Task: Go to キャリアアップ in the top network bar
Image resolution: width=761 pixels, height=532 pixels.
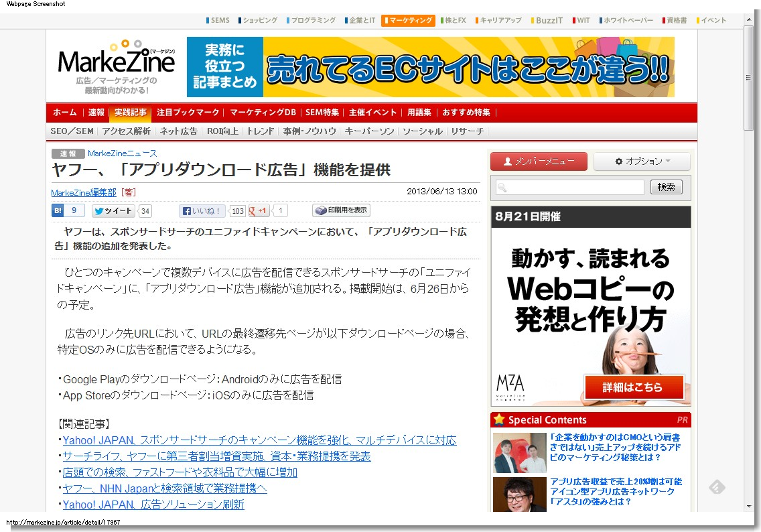Action: tap(498, 20)
